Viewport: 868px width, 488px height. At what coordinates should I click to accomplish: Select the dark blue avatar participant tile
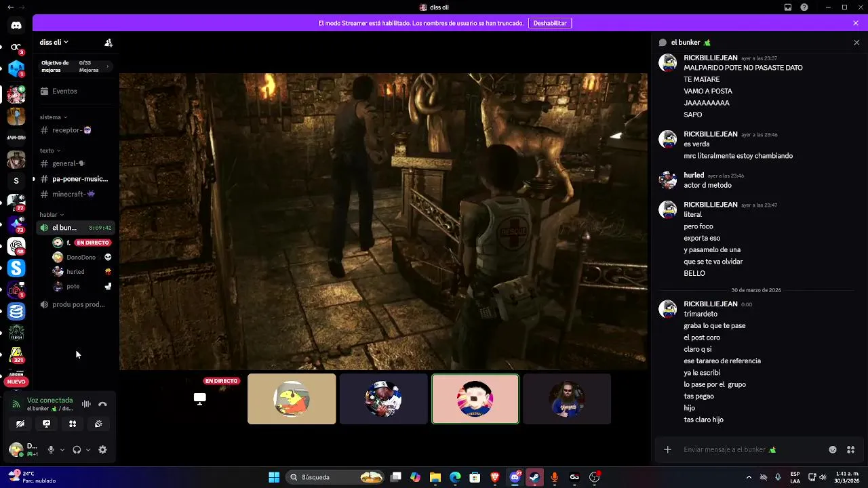(x=384, y=399)
